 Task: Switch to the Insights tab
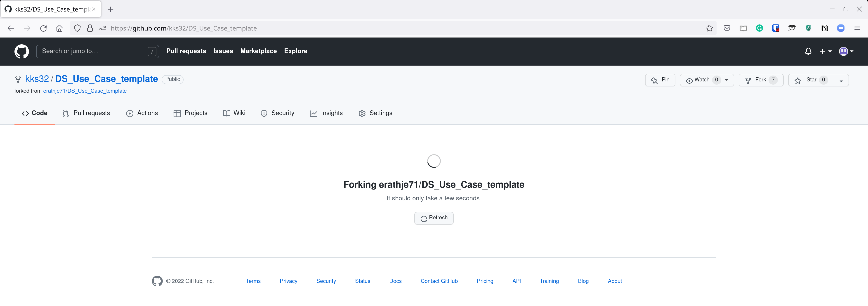(326, 113)
